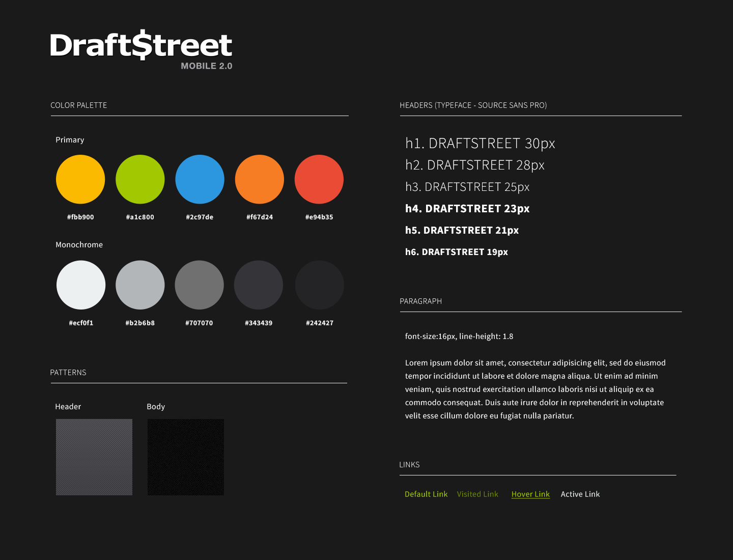Click the "#ecf0f1" hex label
This screenshot has width=733, height=560.
pyautogui.click(x=81, y=323)
